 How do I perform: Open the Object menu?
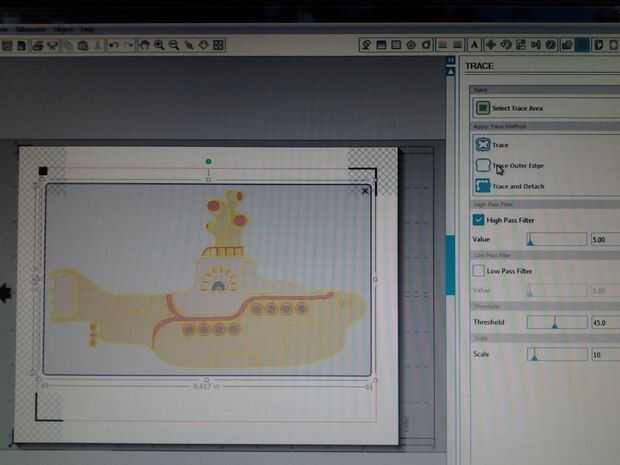point(63,30)
